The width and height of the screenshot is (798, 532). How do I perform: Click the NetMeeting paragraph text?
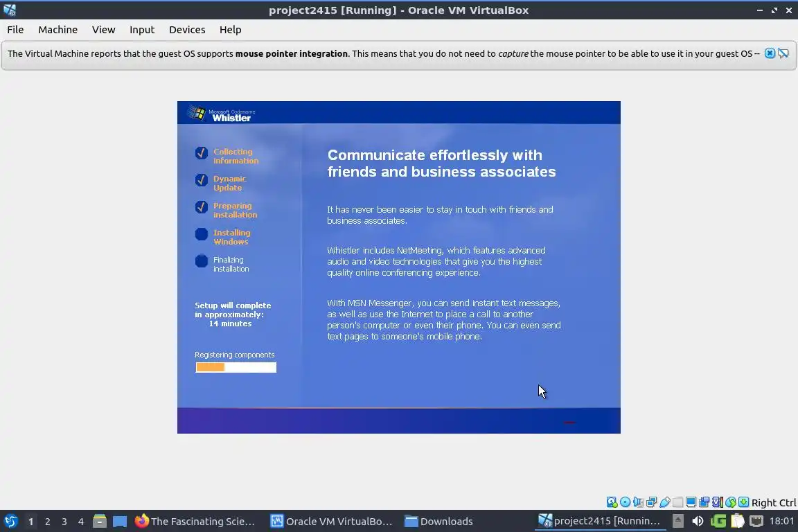point(436,262)
